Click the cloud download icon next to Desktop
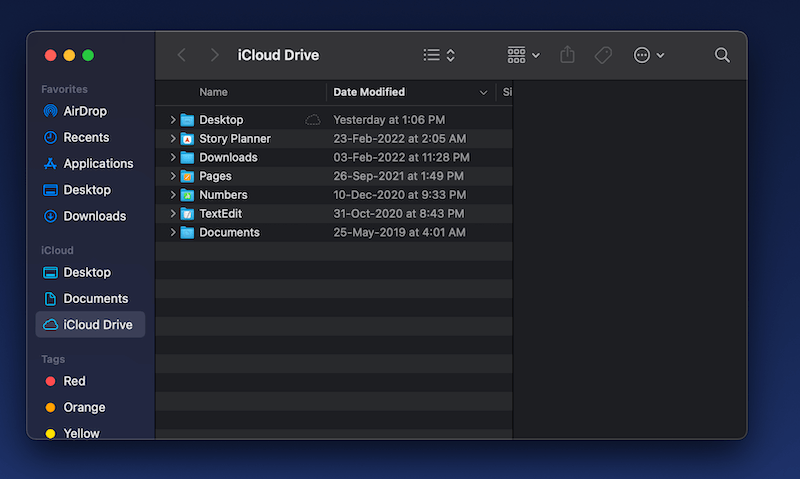 point(313,120)
